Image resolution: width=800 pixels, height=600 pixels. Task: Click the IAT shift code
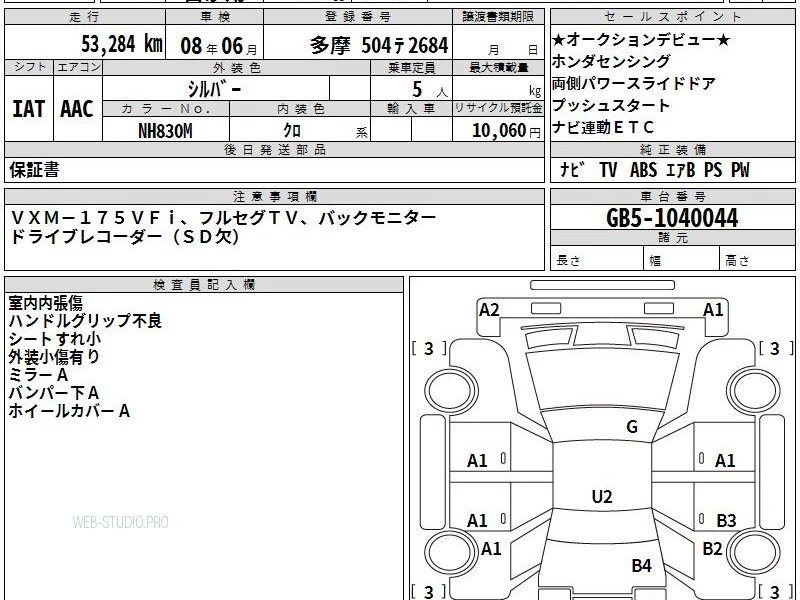pos(29,109)
